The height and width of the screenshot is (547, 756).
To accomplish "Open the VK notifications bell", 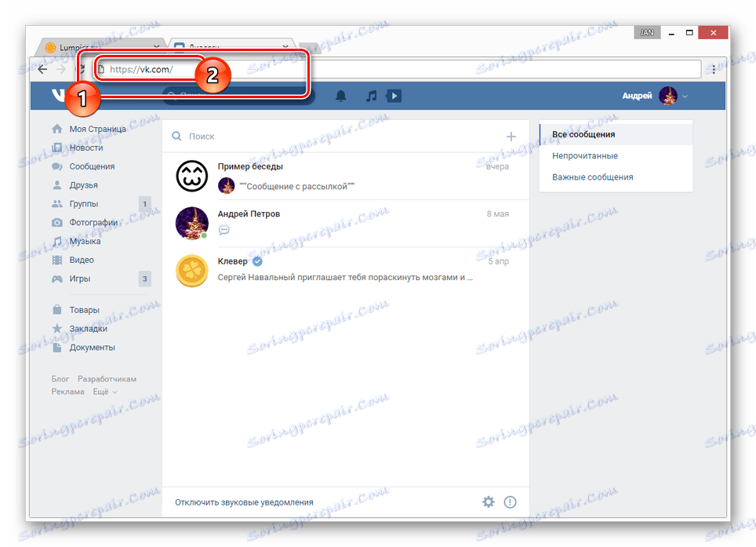I will coord(341,96).
